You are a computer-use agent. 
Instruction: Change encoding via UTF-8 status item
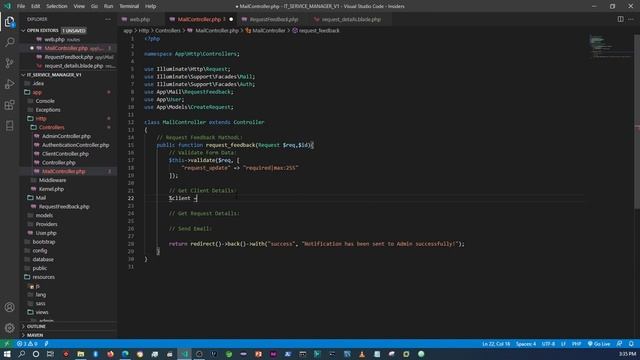point(548,344)
